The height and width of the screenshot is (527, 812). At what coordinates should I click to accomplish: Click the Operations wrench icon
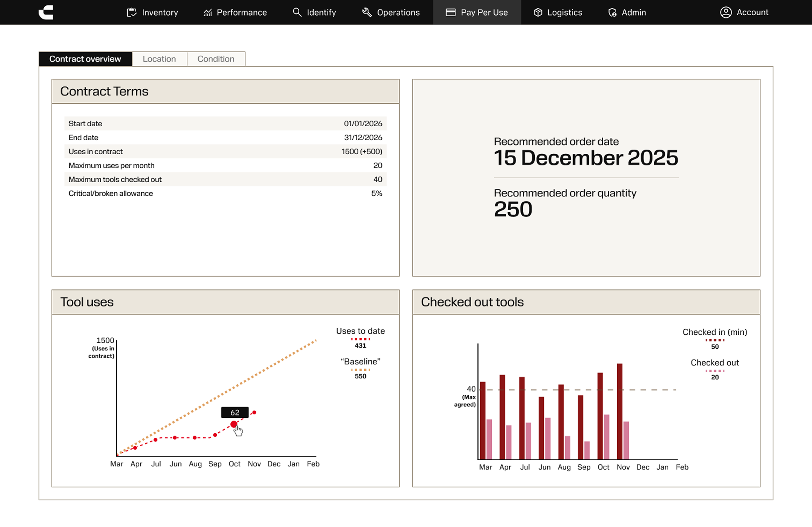pos(367,12)
